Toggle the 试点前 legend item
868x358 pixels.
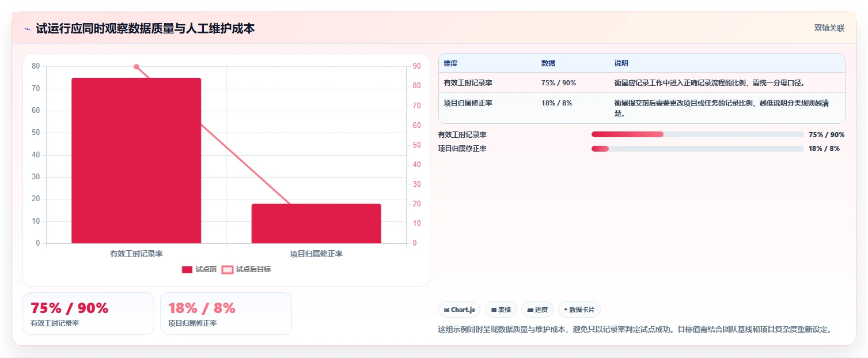click(199, 269)
